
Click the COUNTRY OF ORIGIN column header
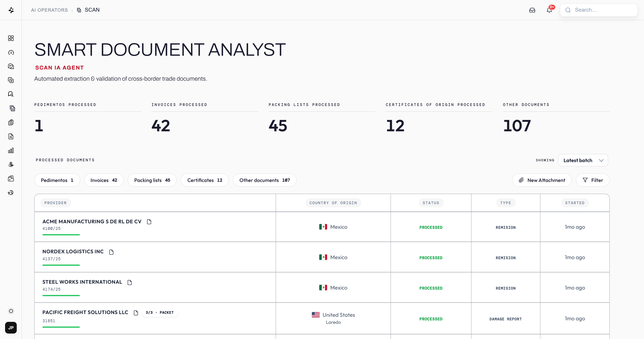[333, 203]
